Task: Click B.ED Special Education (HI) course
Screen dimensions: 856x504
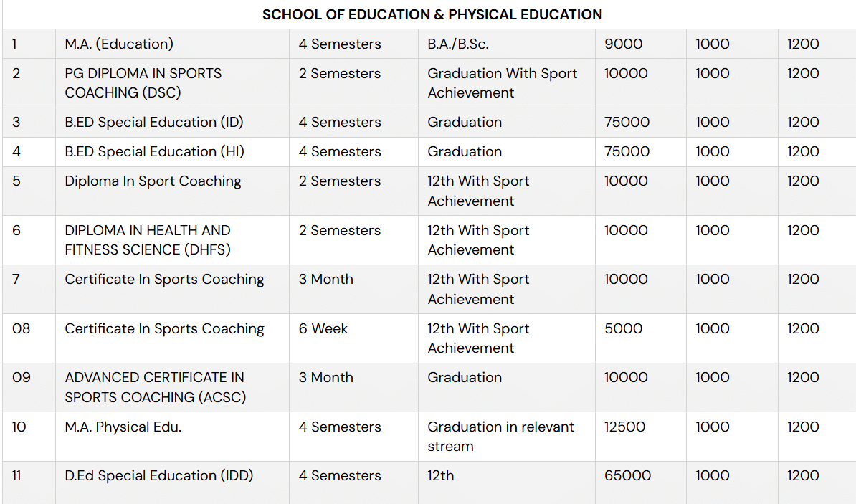Action: (x=154, y=151)
